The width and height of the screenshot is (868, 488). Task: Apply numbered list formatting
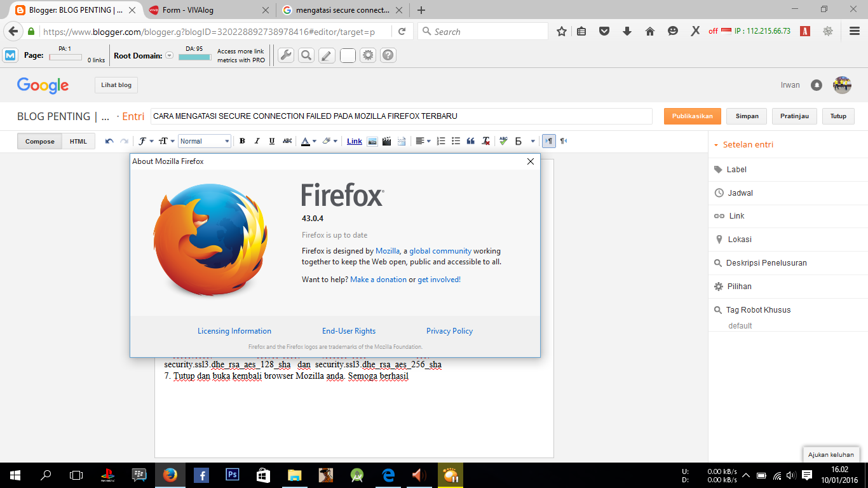click(441, 141)
